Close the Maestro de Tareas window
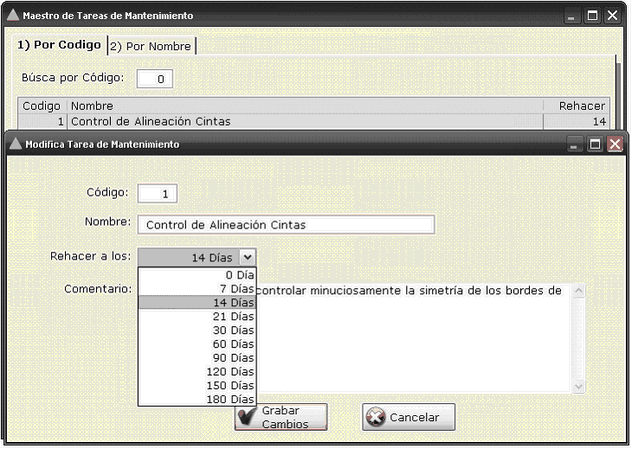 click(612, 16)
